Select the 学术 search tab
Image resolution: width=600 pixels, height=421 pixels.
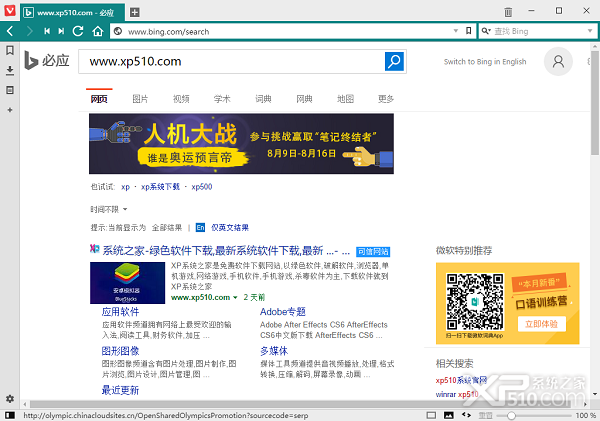click(222, 99)
